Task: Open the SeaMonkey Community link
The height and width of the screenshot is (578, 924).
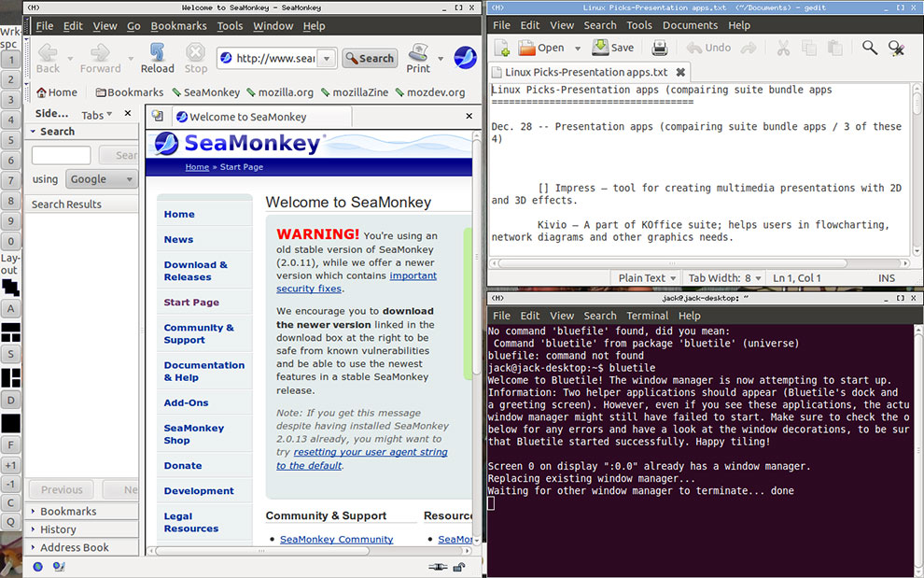Action: 337,539
